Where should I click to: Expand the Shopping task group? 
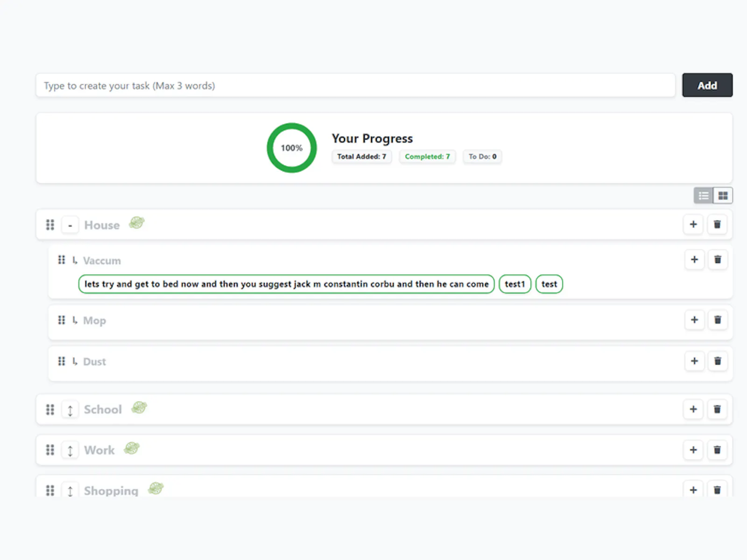coord(70,490)
